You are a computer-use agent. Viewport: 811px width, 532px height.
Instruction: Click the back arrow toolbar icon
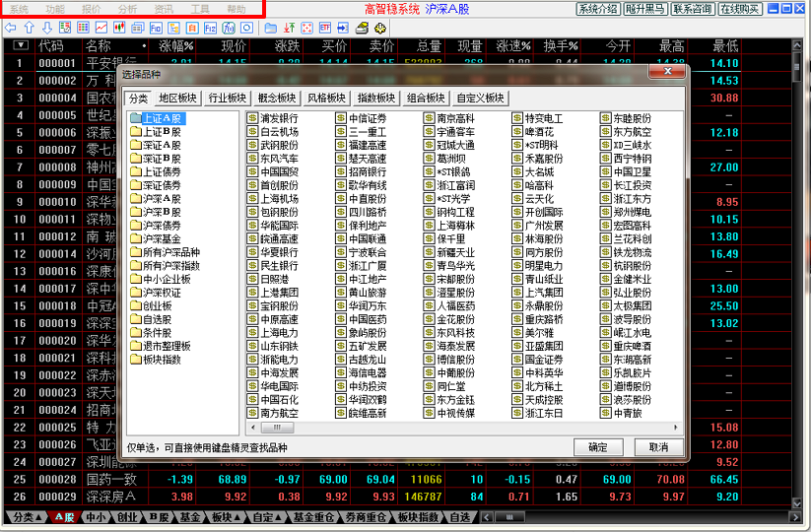[x=10, y=28]
